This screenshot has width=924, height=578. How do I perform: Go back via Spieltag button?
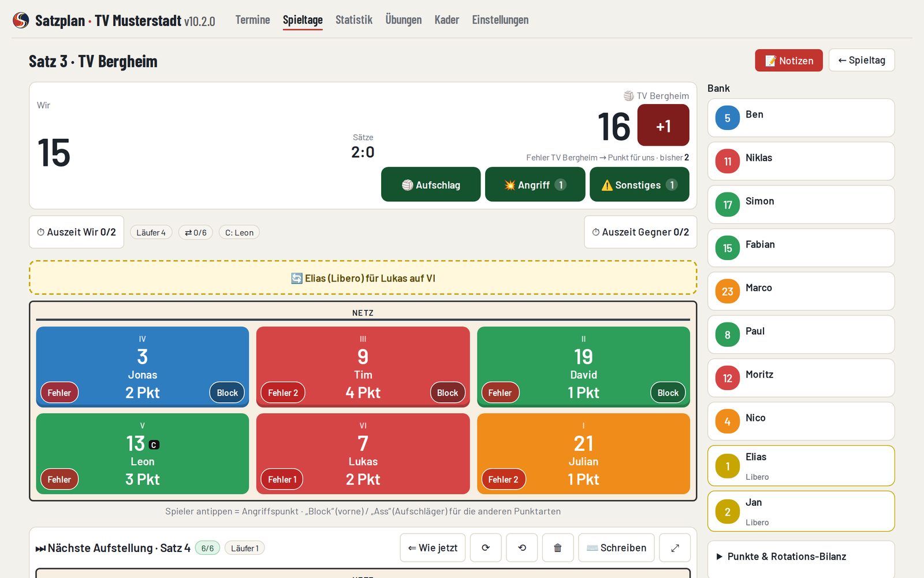pyautogui.click(x=862, y=60)
